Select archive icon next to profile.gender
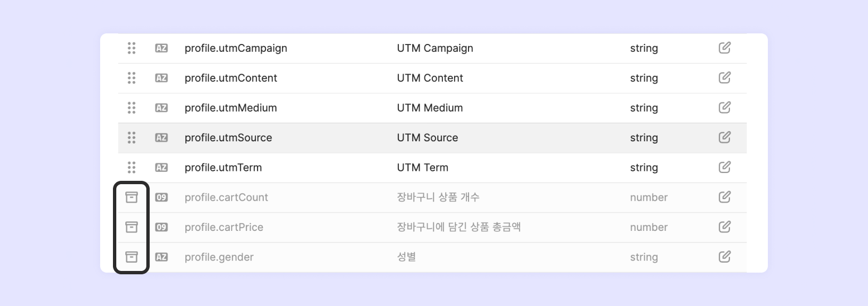The height and width of the screenshot is (306, 868). [x=131, y=256]
